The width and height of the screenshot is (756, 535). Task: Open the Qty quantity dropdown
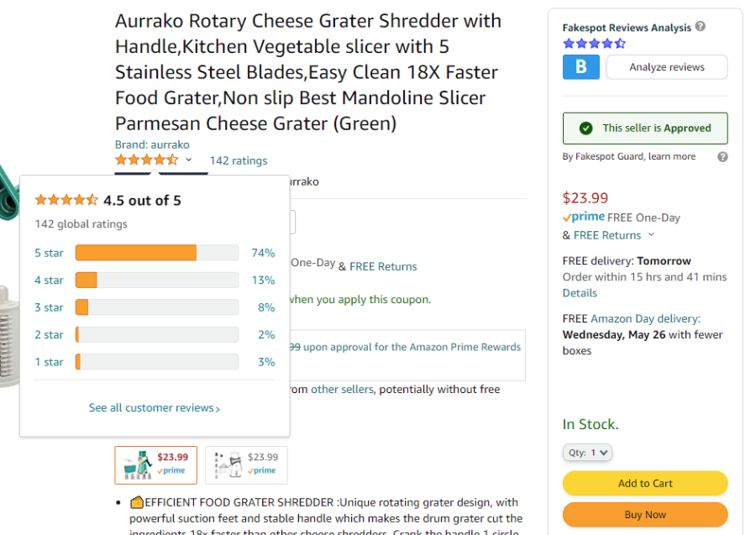pos(587,453)
